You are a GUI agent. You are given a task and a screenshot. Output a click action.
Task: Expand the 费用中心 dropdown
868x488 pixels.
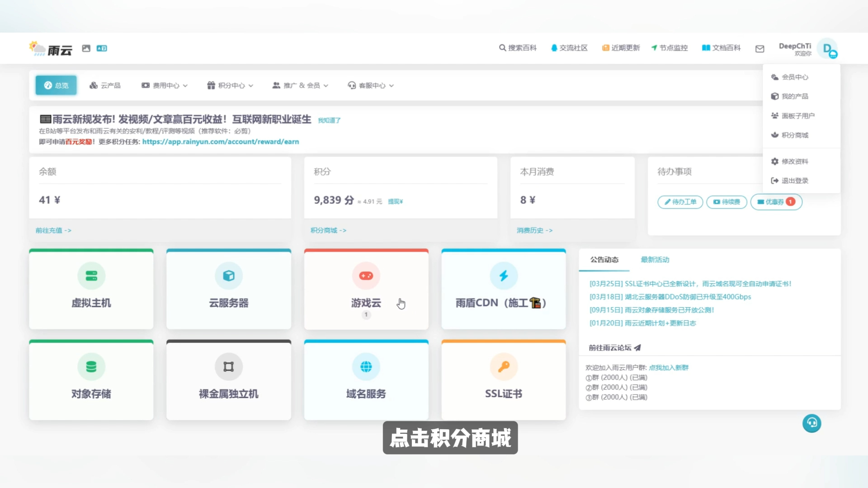[x=164, y=85]
